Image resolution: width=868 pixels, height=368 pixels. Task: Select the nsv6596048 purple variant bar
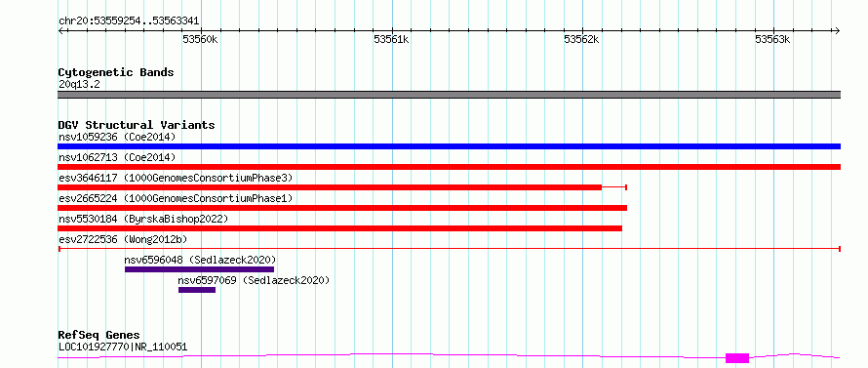(199, 269)
